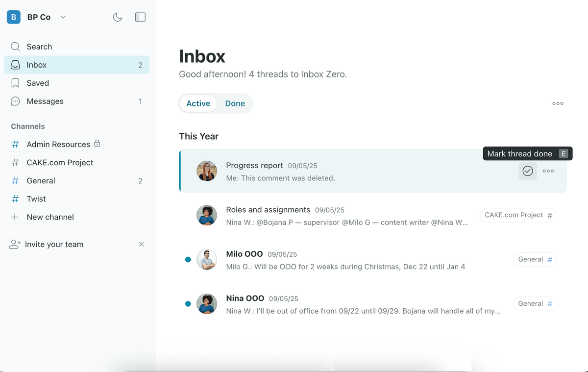The width and height of the screenshot is (588, 372).
Task: Click General tag on Milo OOO thread
Action: point(535,259)
